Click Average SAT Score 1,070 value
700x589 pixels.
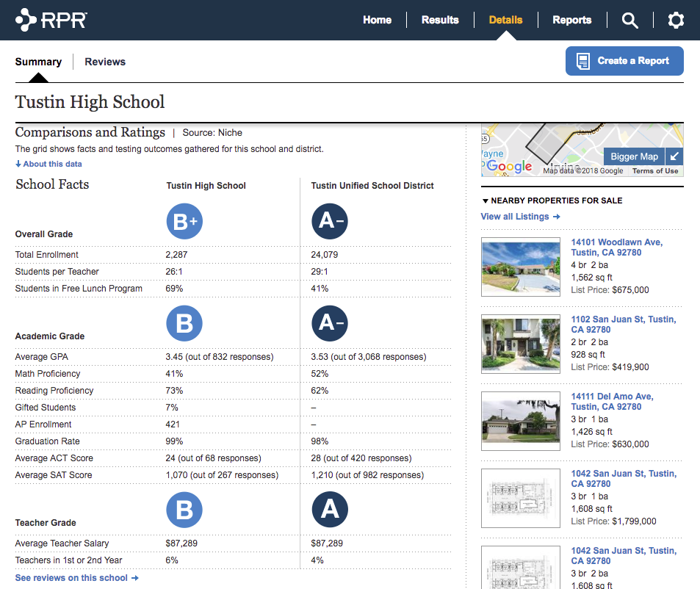pyautogui.click(x=222, y=475)
